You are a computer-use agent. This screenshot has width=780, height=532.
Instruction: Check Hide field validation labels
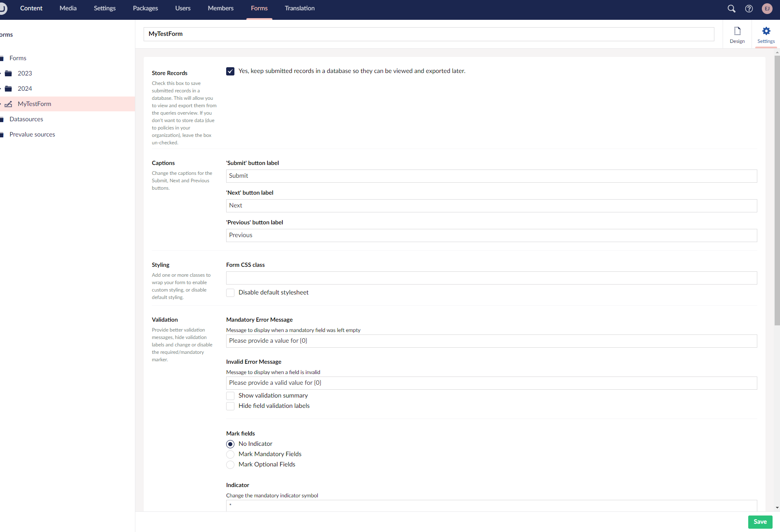pos(230,406)
